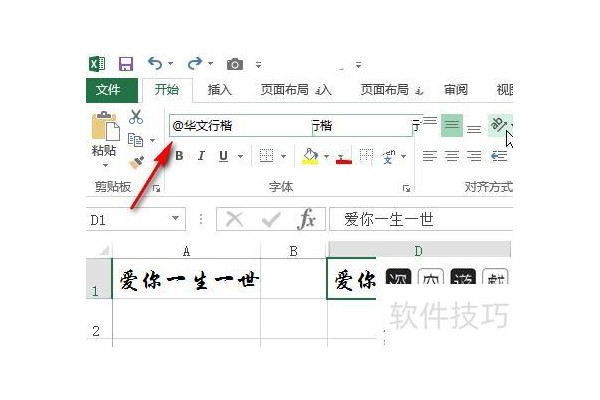This screenshot has width=600, height=400.
Task: Switch to the 插入 tab
Action: pyautogui.click(x=220, y=90)
